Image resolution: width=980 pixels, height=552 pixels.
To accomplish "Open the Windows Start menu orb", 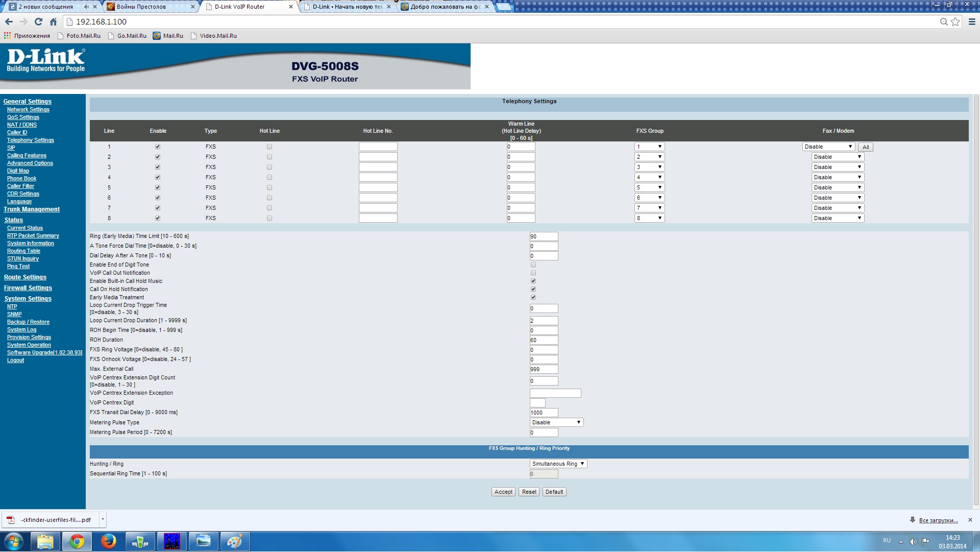I will [14, 541].
